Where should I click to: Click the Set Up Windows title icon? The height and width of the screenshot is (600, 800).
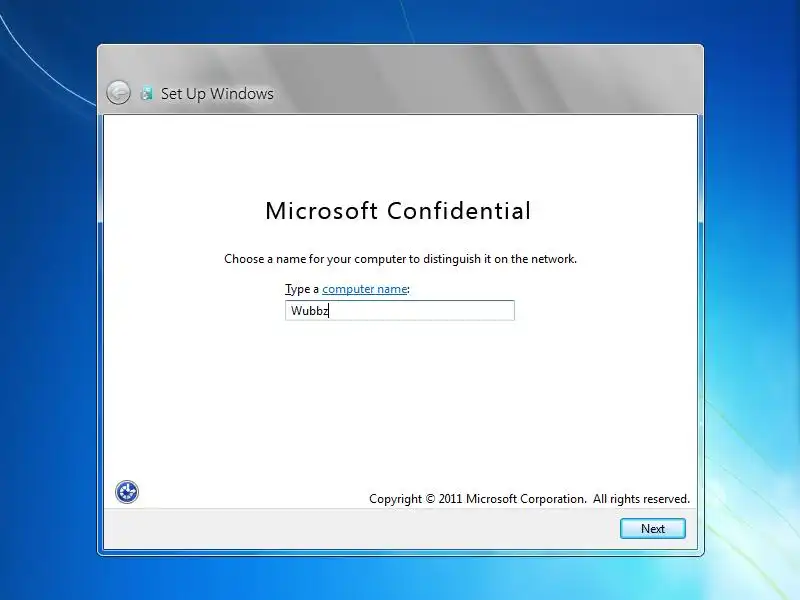tap(147, 93)
